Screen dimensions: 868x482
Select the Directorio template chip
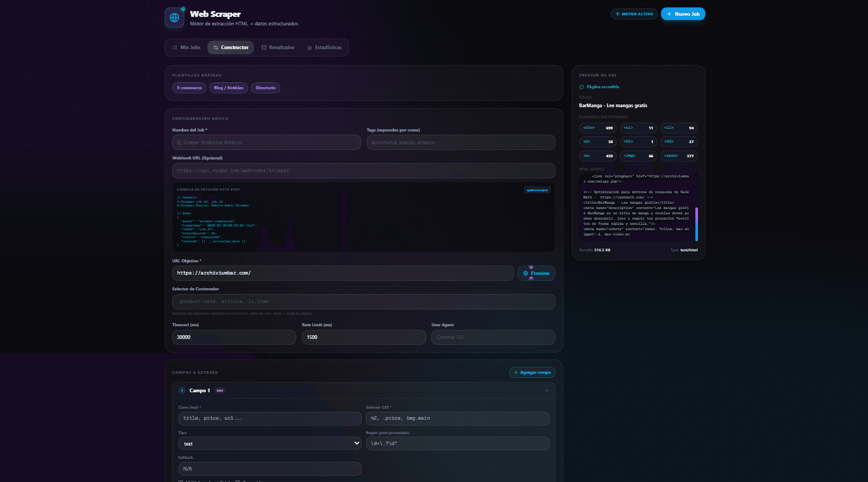(266, 88)
